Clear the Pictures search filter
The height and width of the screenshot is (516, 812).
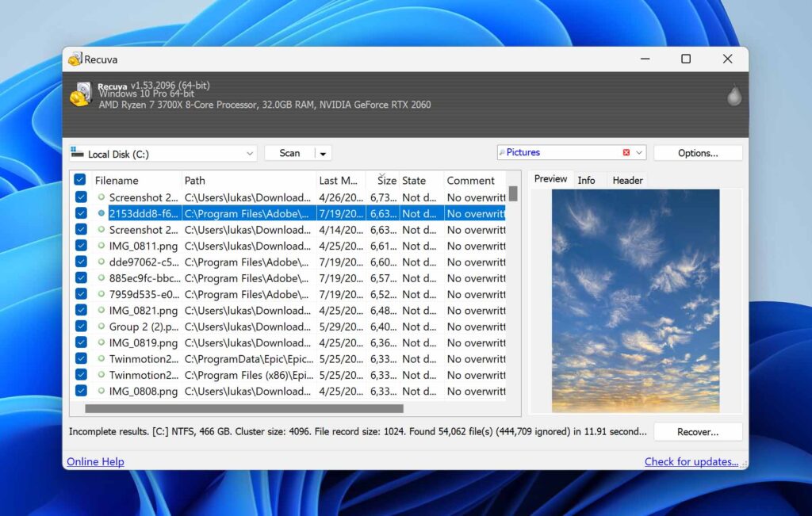[626, 152]
